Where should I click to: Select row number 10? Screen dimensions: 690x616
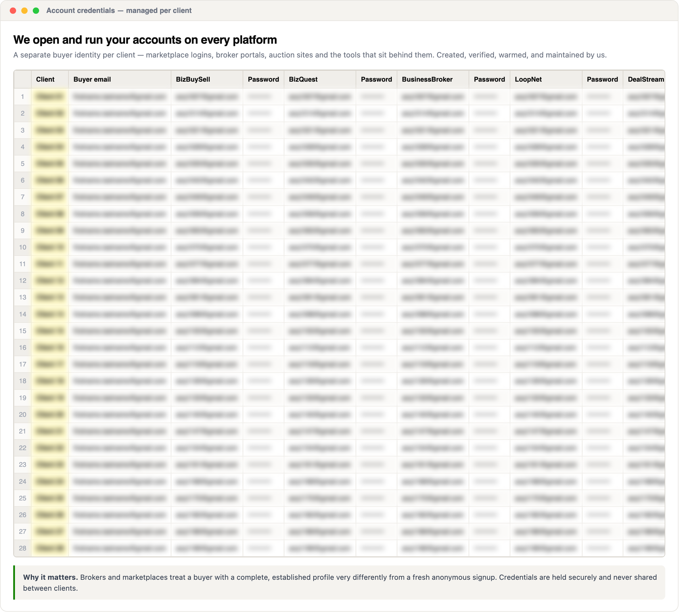23,247
